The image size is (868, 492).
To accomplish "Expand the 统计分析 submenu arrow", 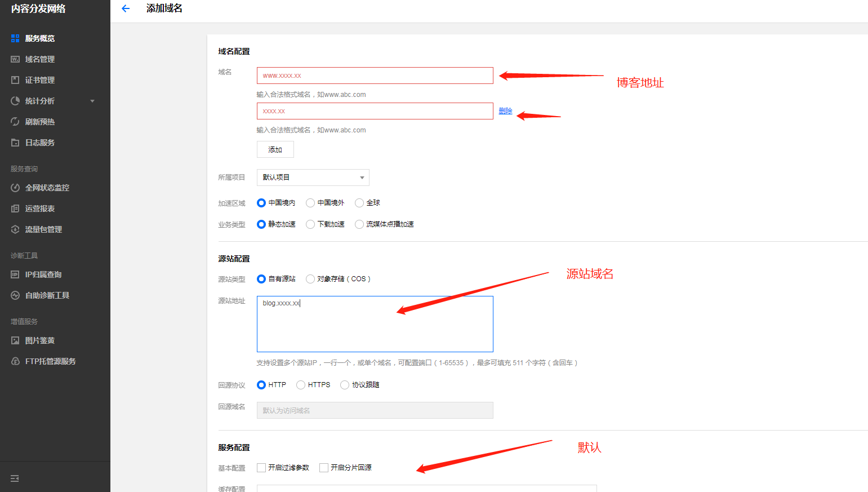I will 92,101.
